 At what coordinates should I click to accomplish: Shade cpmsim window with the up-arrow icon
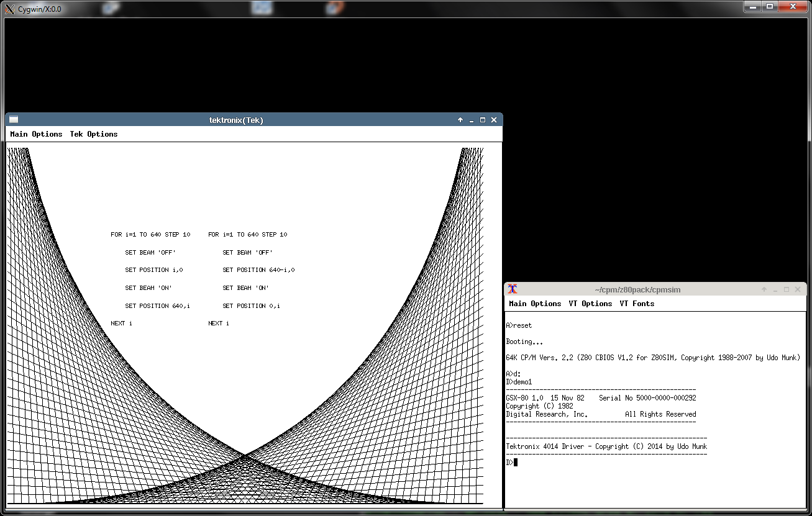[764, 289]
